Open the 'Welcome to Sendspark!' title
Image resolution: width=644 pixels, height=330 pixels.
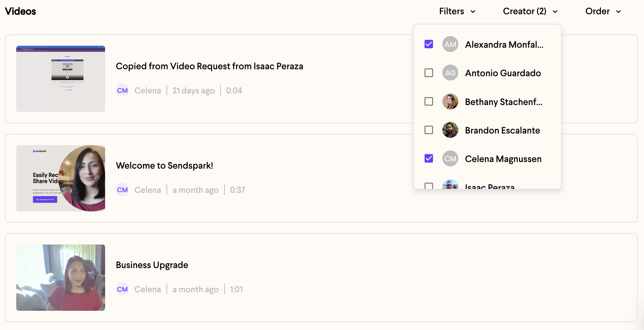pos(164,166)
